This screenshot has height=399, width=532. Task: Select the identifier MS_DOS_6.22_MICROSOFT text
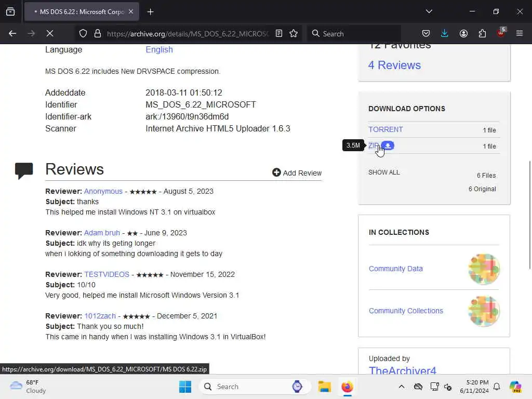coord(201,104)
